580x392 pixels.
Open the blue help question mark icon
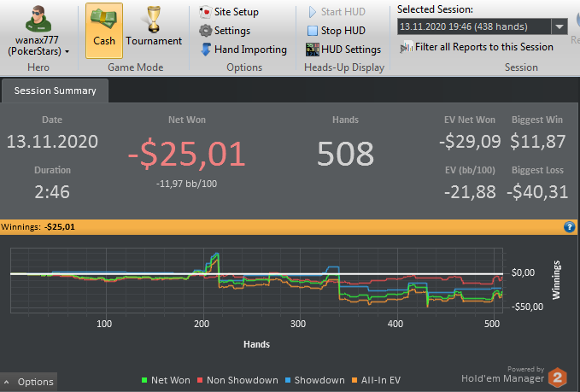[x=569, y=226]
